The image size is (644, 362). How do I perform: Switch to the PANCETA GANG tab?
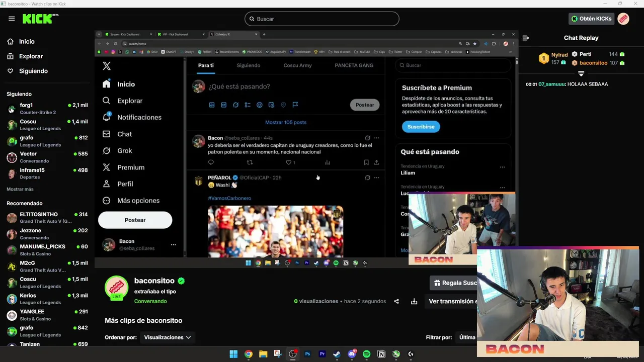click(354, 65)
